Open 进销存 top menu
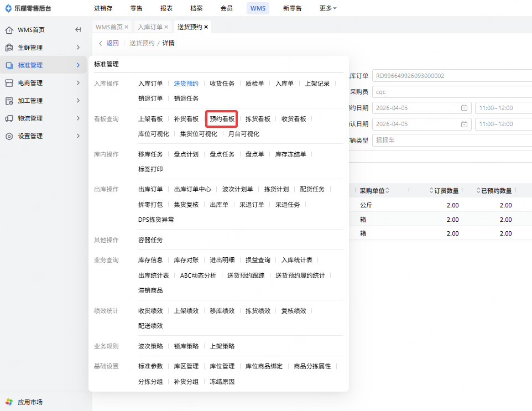This screenshot has width=532, height=411. [103, 8]
